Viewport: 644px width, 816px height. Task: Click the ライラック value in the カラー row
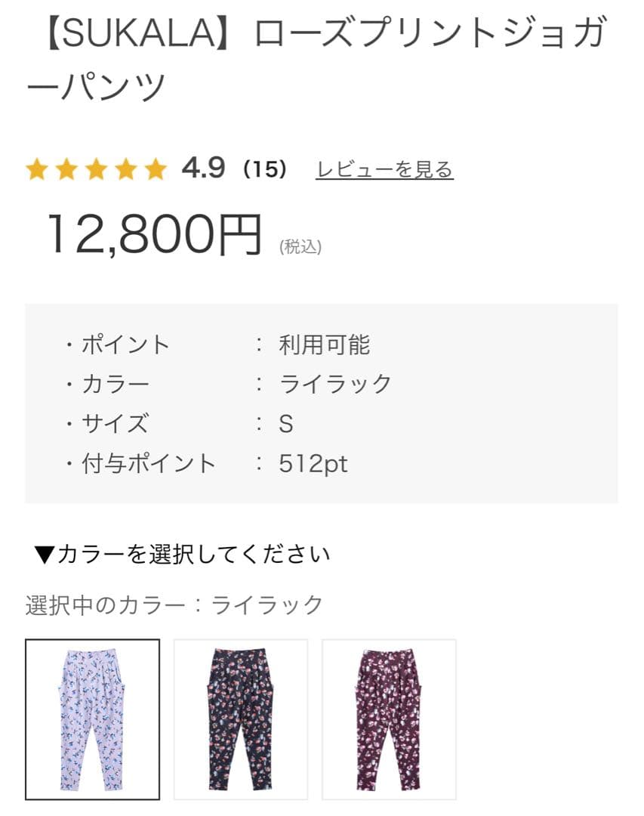[x=335, y=384]
